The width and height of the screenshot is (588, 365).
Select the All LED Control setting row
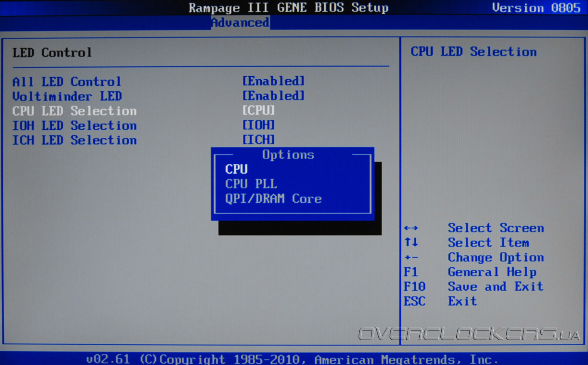pos(158,81)
